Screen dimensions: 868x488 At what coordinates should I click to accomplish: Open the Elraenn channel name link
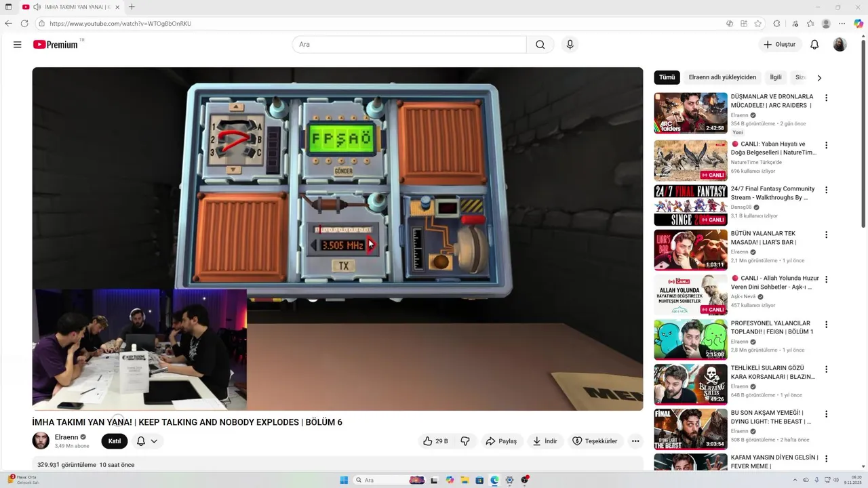coord(66,437)
